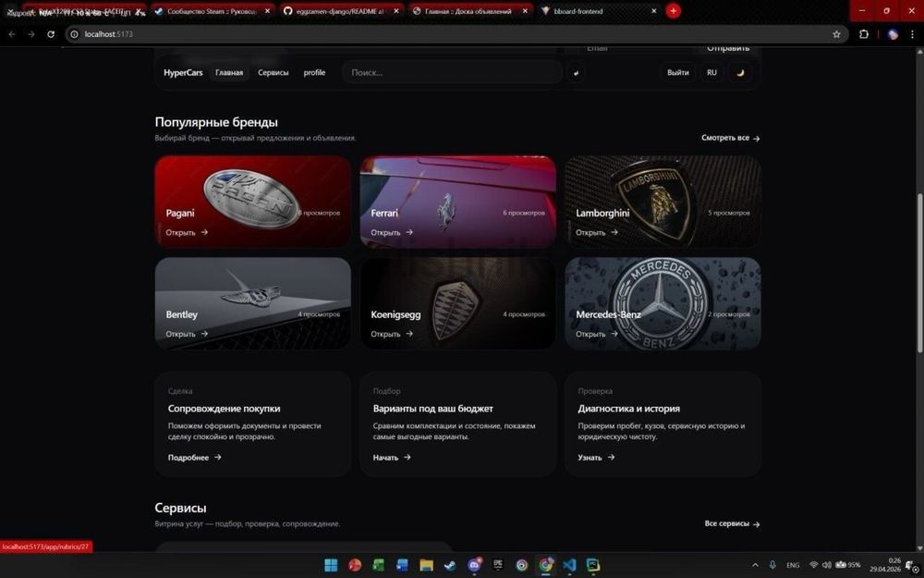This screenshot has width=924, height=578.
Task: Open Word from the taskbar
Action: click(402, 565)
